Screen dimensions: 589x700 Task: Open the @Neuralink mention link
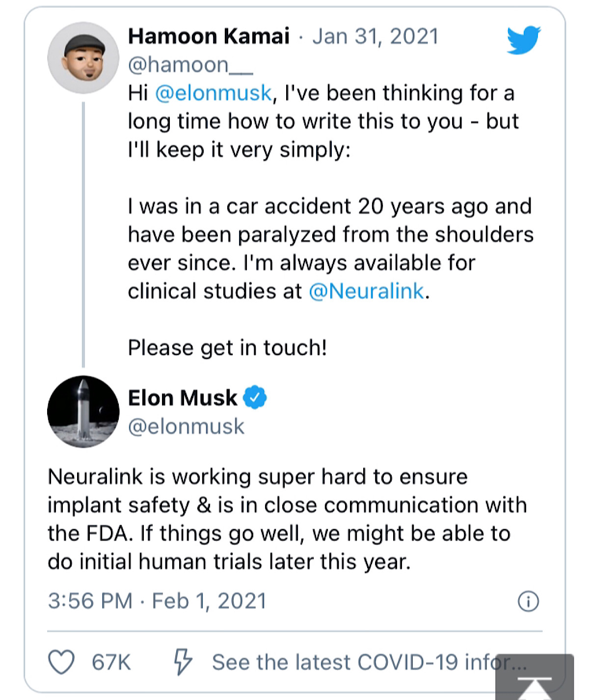[366, 291]
